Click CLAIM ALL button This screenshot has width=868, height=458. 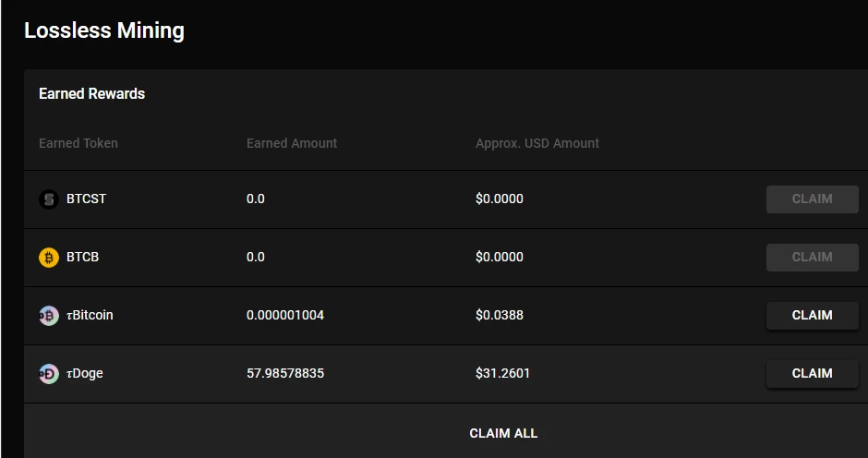coord(503,433)
